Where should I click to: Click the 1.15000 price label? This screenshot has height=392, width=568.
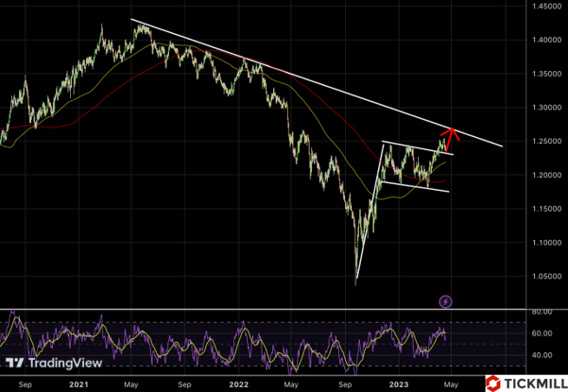pyautogui.click(x=546, y=209)
